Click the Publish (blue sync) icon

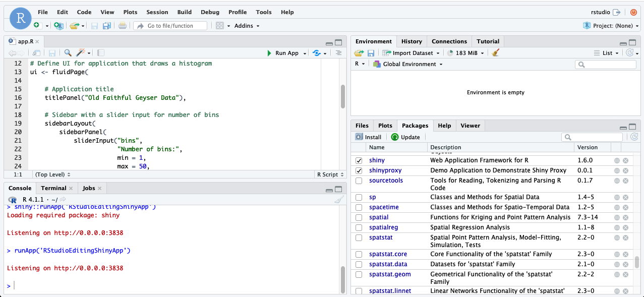coord(317,53)
